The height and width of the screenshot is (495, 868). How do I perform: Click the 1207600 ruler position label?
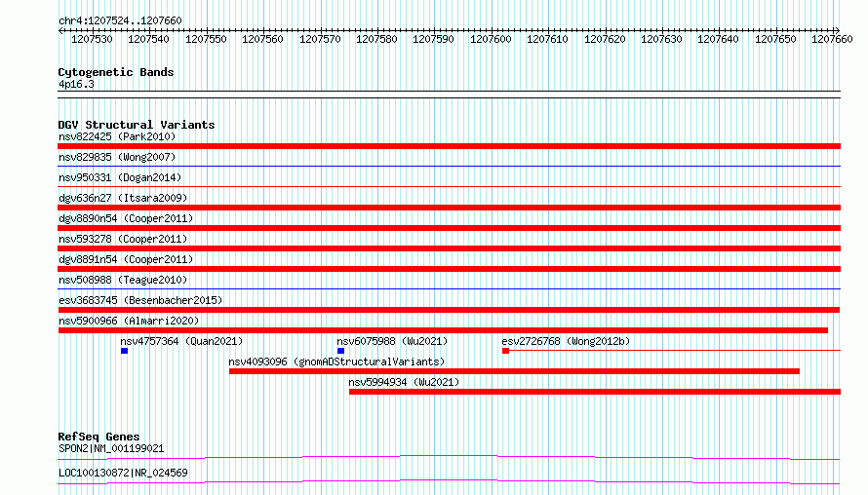pos(491,39)
